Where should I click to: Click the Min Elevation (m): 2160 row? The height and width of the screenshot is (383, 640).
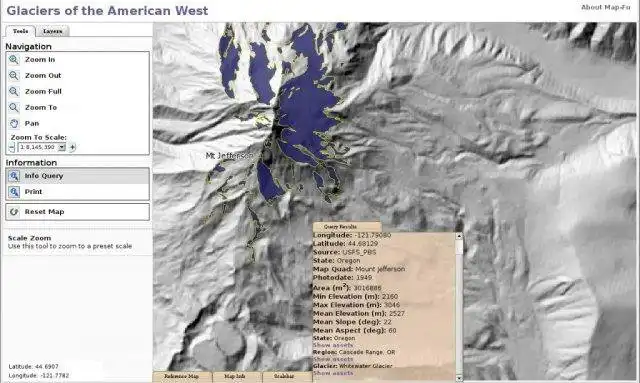355,296
